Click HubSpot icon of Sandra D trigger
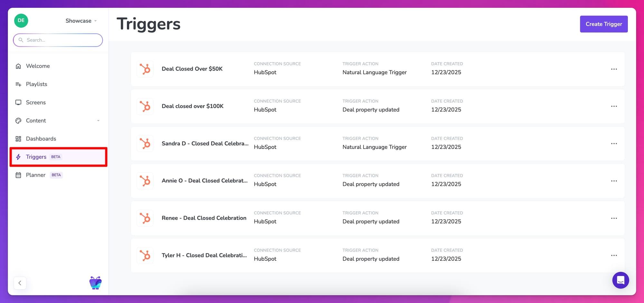 point(145,143)
